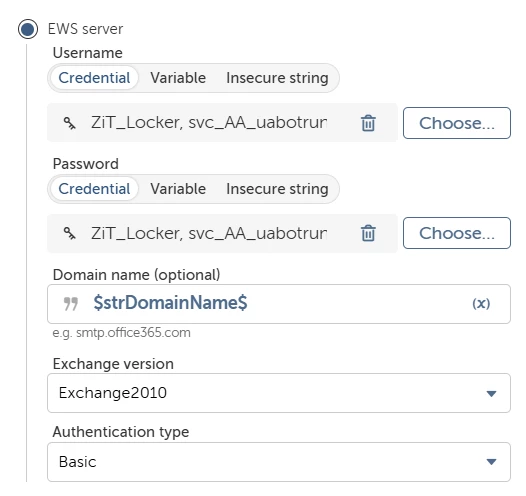This screenshot has width=526, height=496.
Task: Open the Authentication type dropdown
Action: pyautogui.click(x=279, y=462)
